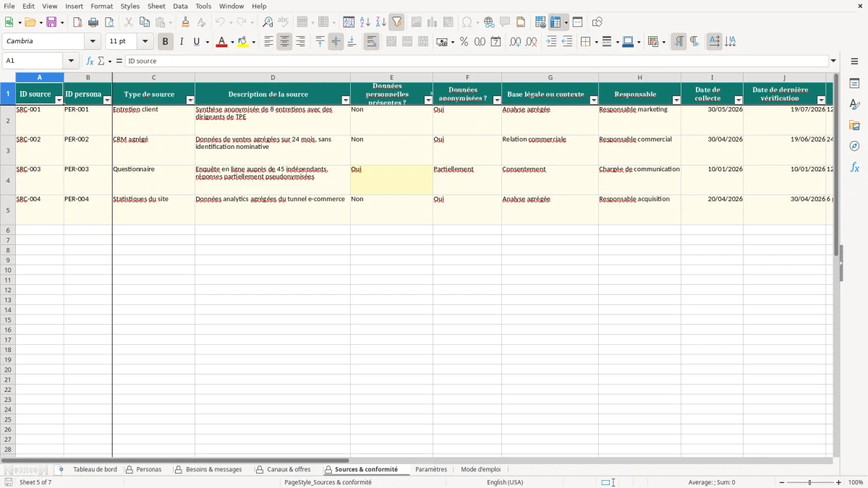Click Define Print Area icon

coord(540,22)
